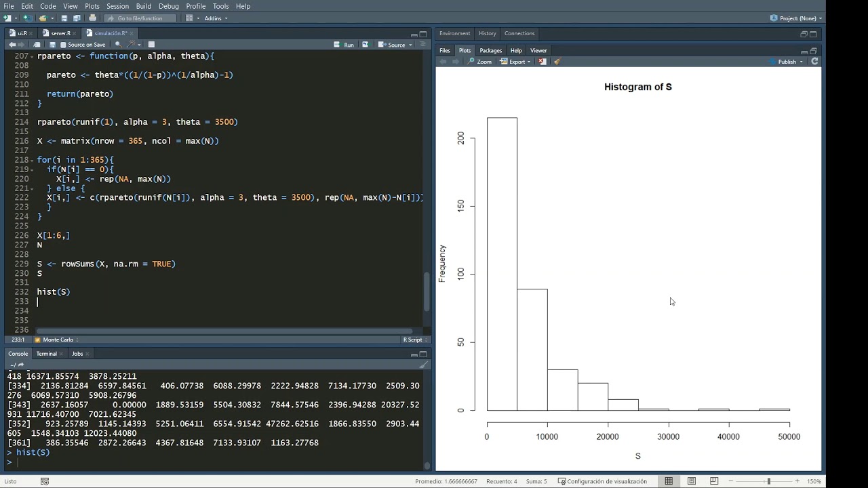The width and height of the screenshot is (868, 488).
Task: Click the save all documents icon
Action: coord(77,18)
